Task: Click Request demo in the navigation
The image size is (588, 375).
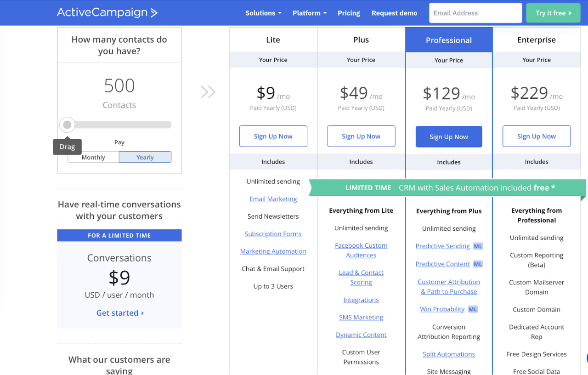Action: (394, 13)
